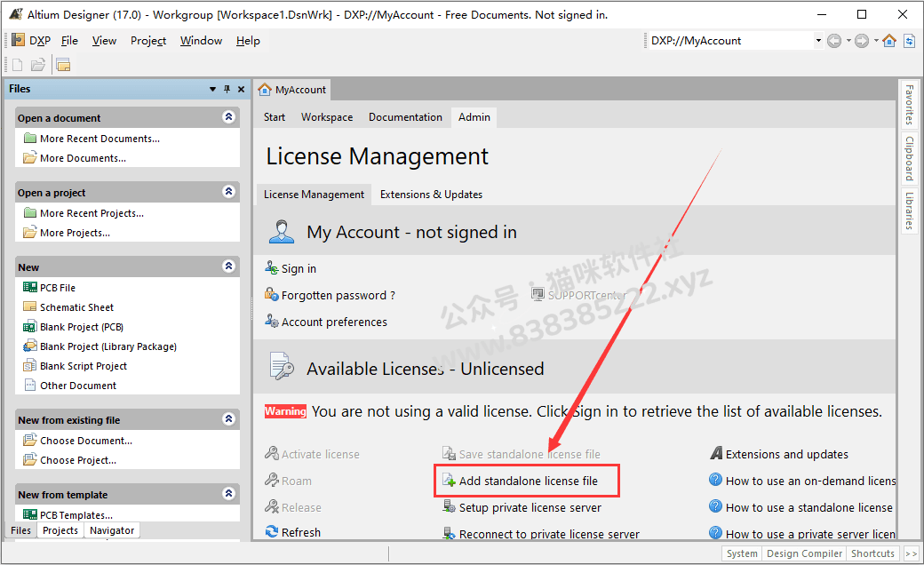The height and width of the screenshot is (565, 924).
Task: Click the Setup private license server icon
Action: (449, 506)
